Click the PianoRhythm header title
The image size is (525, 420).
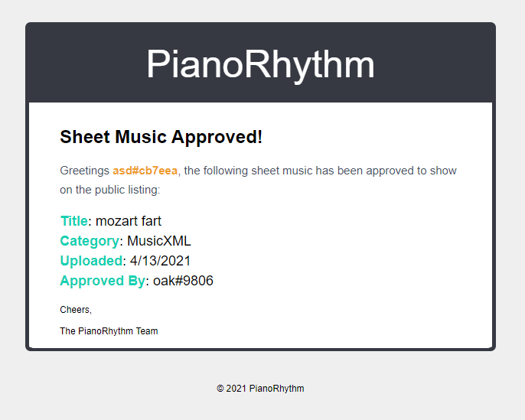click(x=260, y=64)
